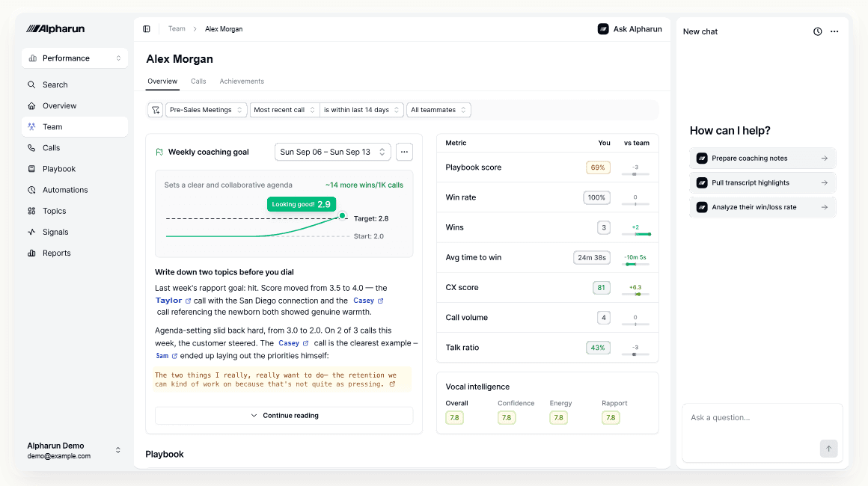Open the New chat more options menu
The height and width of the screenshot is (486, 868).
(x=834, y=31)
